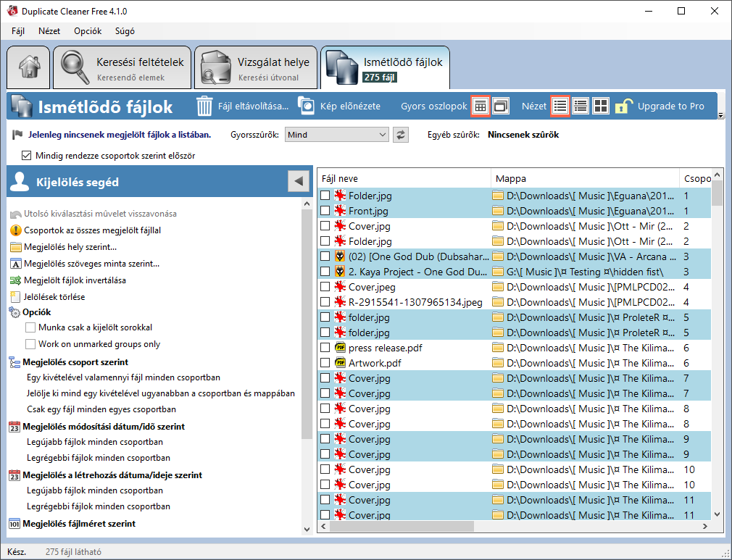This screenshot has height=560, width=732.
Task: Select the tiled thumbnails view icon
Action: tap(601, 105)
